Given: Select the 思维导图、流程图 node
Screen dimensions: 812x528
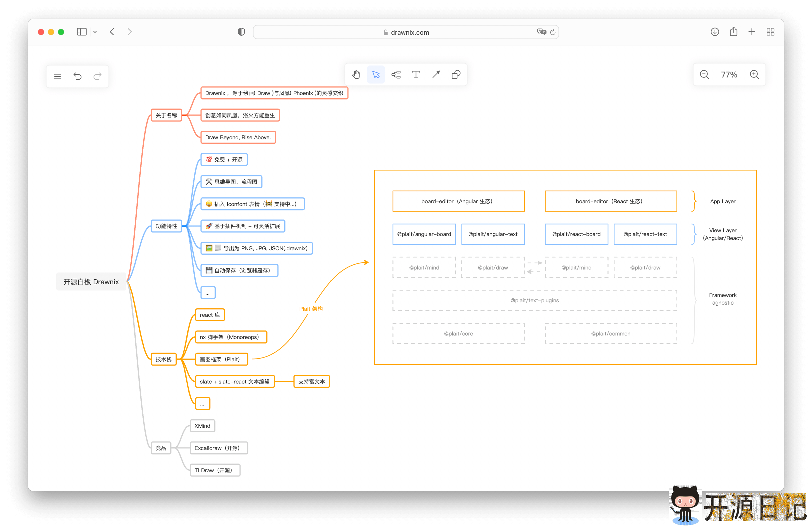Looking at the screenshot, I should 231,182.
